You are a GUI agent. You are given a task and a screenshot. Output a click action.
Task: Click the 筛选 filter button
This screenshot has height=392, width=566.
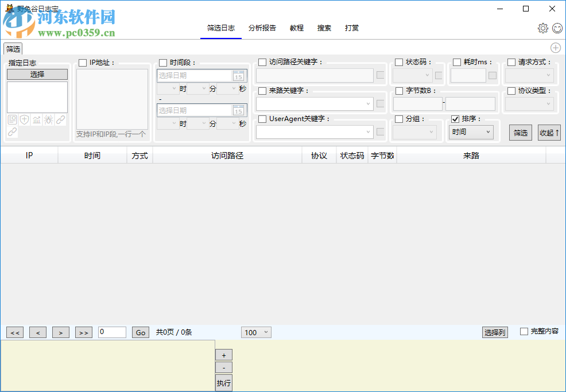click(520, 132)
